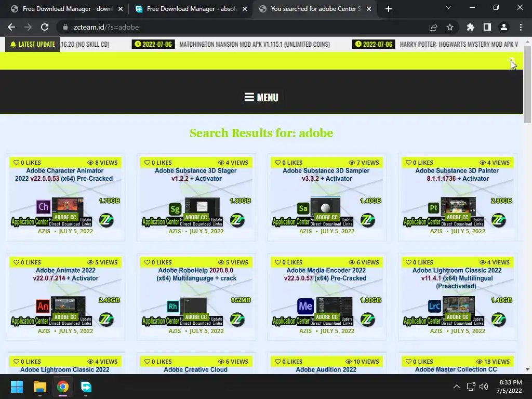Open Adobe Media Encoder 2022 post title
The image size is (532, 399).
(326, 274)
